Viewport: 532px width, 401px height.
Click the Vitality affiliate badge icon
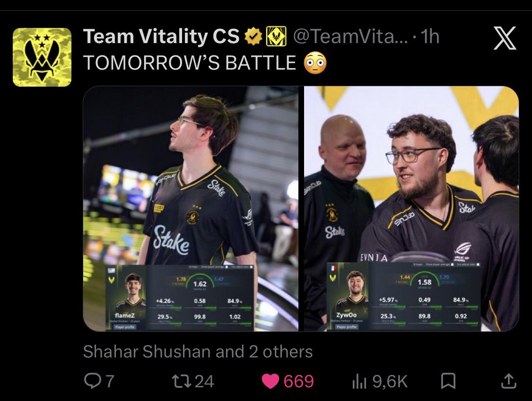[x=276, y=36]
